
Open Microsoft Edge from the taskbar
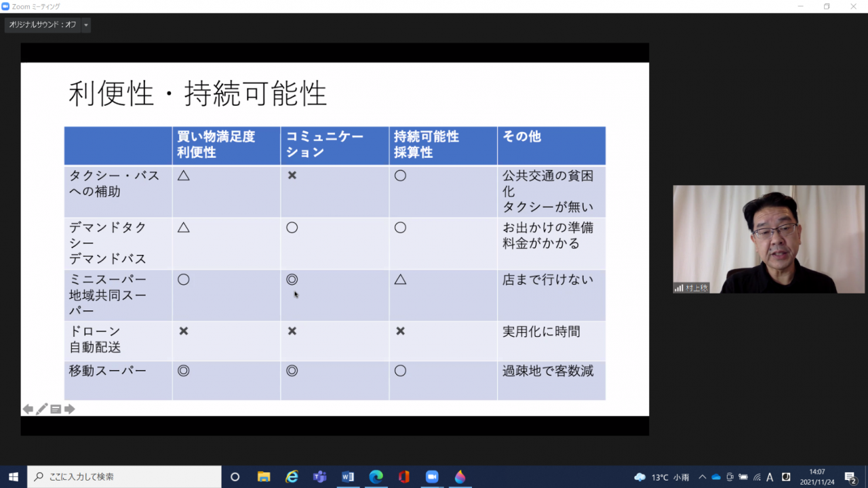tap(376, 476)
